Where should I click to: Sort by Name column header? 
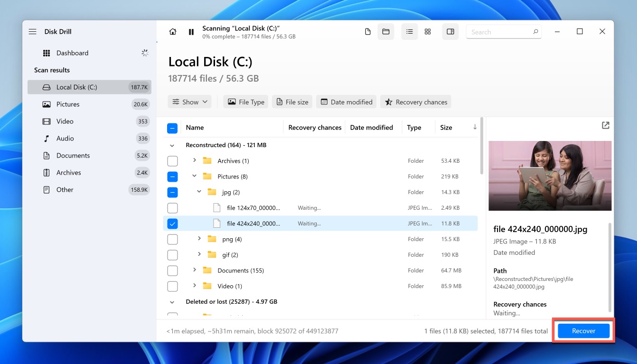(195, 128)
